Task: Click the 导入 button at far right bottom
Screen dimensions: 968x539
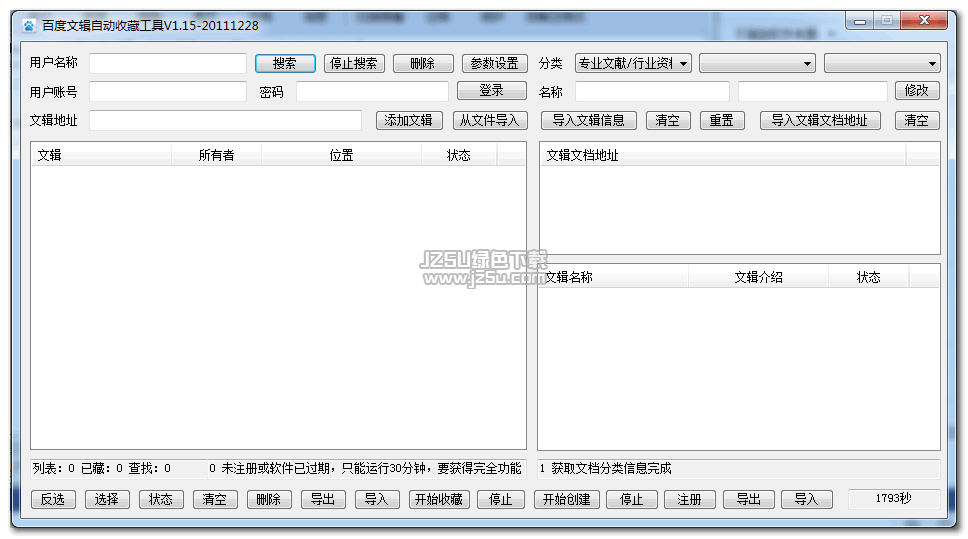Action: (x=807, y=499)
